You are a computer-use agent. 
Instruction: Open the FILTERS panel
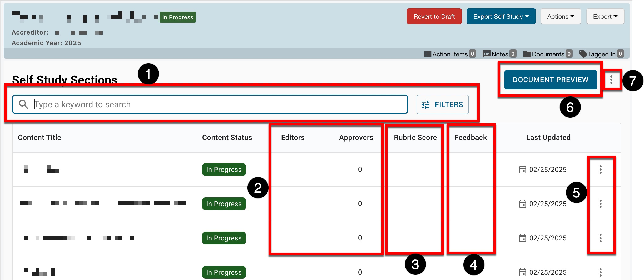pyautogui.click(x=442, y=105)
